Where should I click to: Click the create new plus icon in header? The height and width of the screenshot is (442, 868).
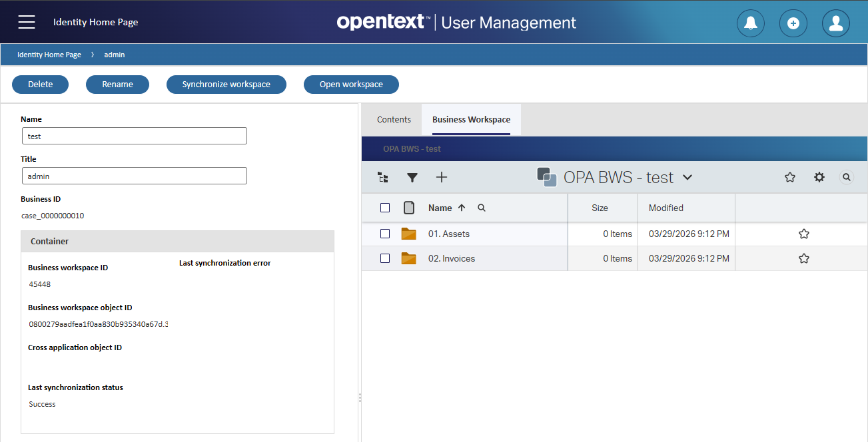(793, 23)
